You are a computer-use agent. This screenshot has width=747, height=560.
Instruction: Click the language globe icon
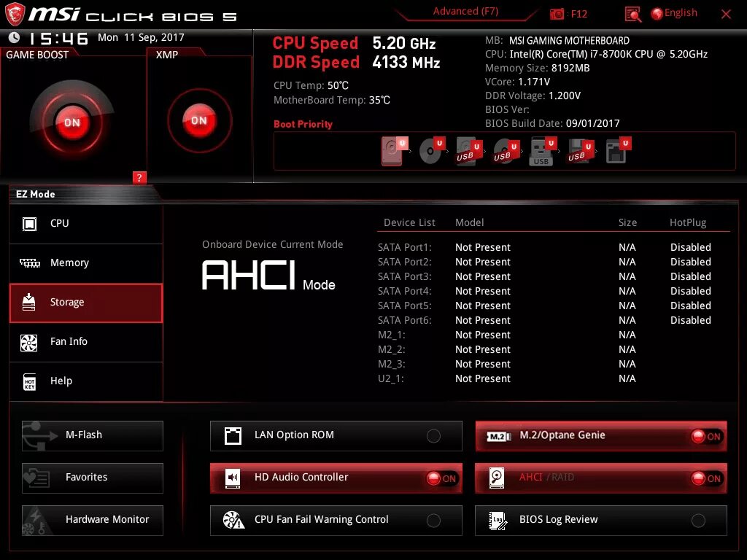point(657,14)
